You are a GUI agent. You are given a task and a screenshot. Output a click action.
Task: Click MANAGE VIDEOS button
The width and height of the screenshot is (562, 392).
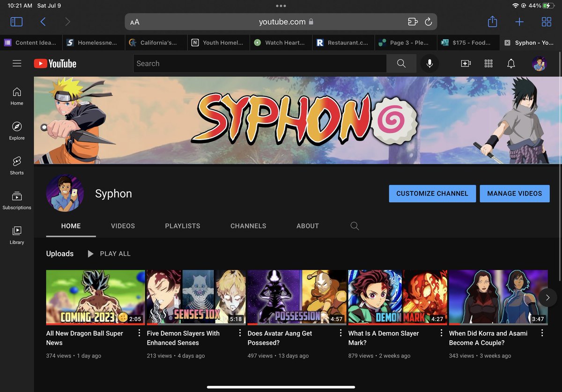coord(515,194)
